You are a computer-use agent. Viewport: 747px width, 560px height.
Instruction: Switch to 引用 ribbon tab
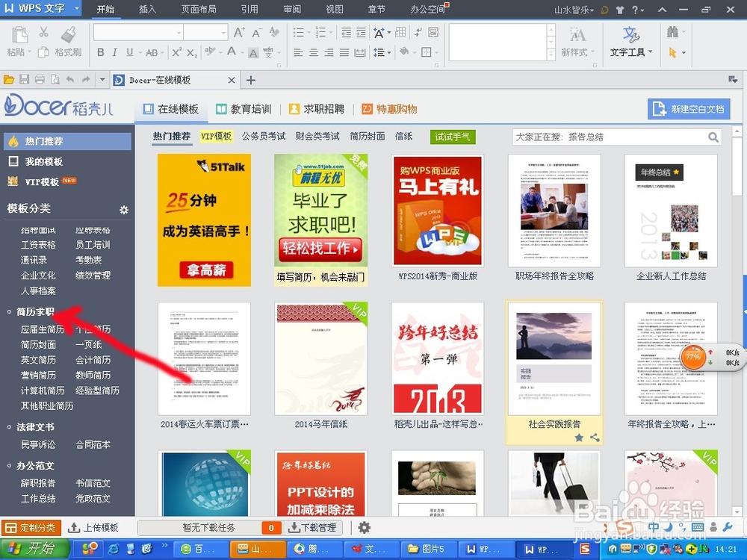pyautogui.click(x=249, y=9)
